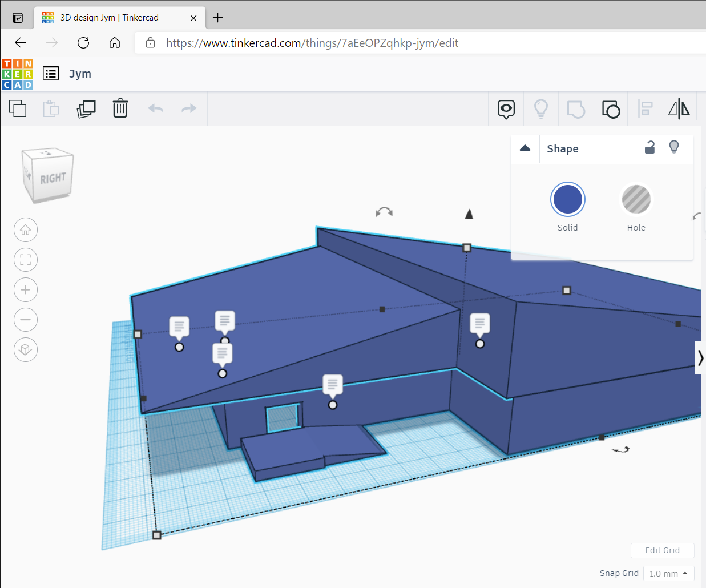Click the Duplicate and repeat icon

[86, 108]
